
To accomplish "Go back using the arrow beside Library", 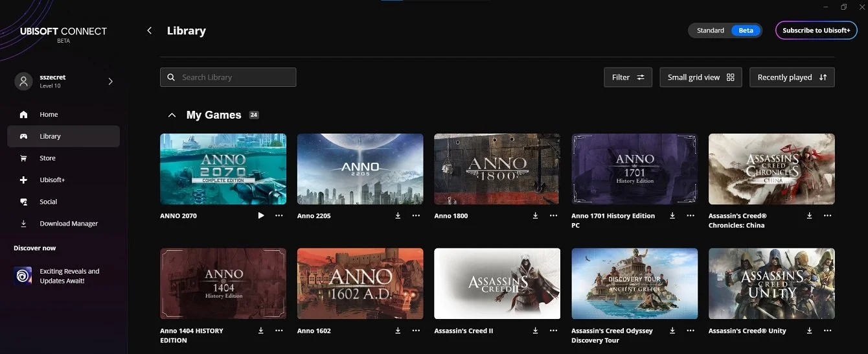I will pos(150,30).
